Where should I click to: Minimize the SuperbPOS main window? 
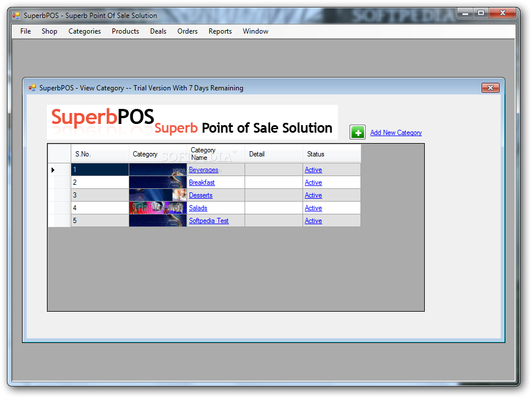point(465,13)
